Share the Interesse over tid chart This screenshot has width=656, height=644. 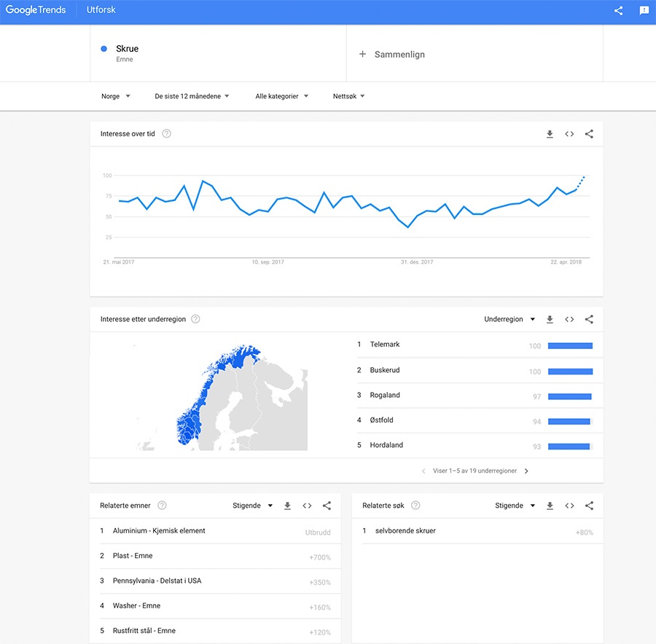point(589,134)
